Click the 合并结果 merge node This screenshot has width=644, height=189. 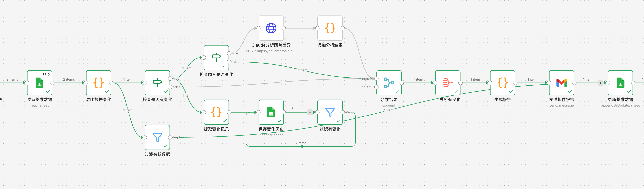coord(389,83)
